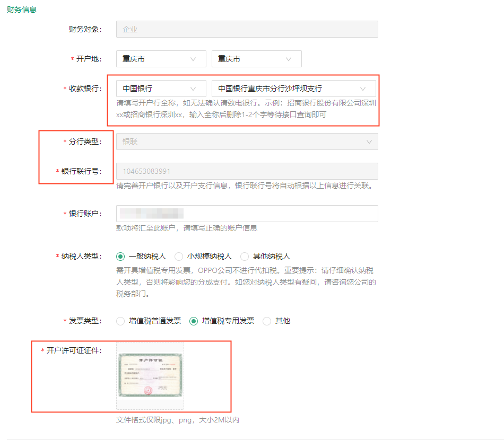Click the chevron arrow on the city dropdown

289,59
